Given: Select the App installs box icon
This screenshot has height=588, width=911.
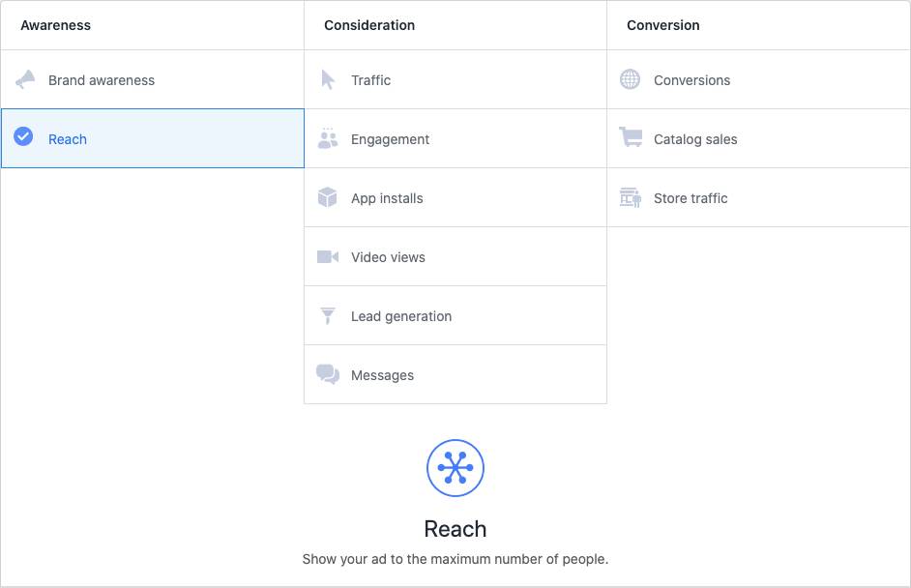Looking at the screenshot, I should coord(328,197).
